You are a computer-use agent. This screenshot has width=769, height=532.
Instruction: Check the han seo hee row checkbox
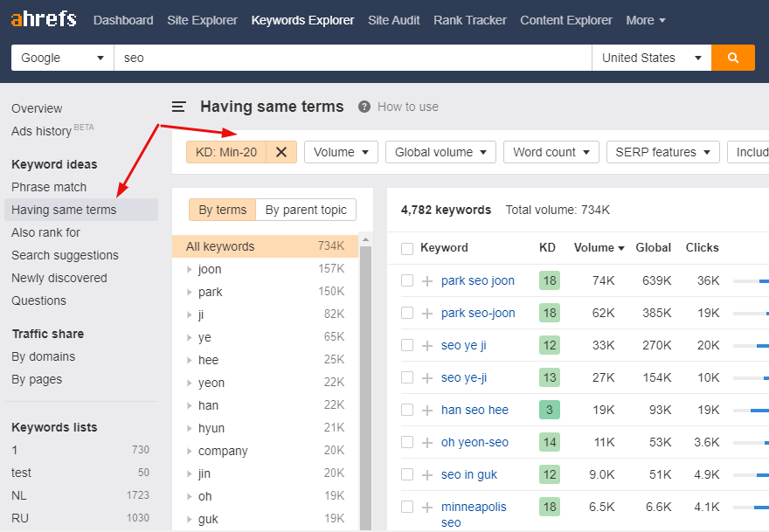click(x=407, y=410)
